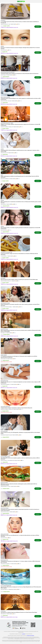Open the Salvislón eye photo thumbnail
Image resolution: width=42 pixels, height=644 pixels.
[15, 37]
